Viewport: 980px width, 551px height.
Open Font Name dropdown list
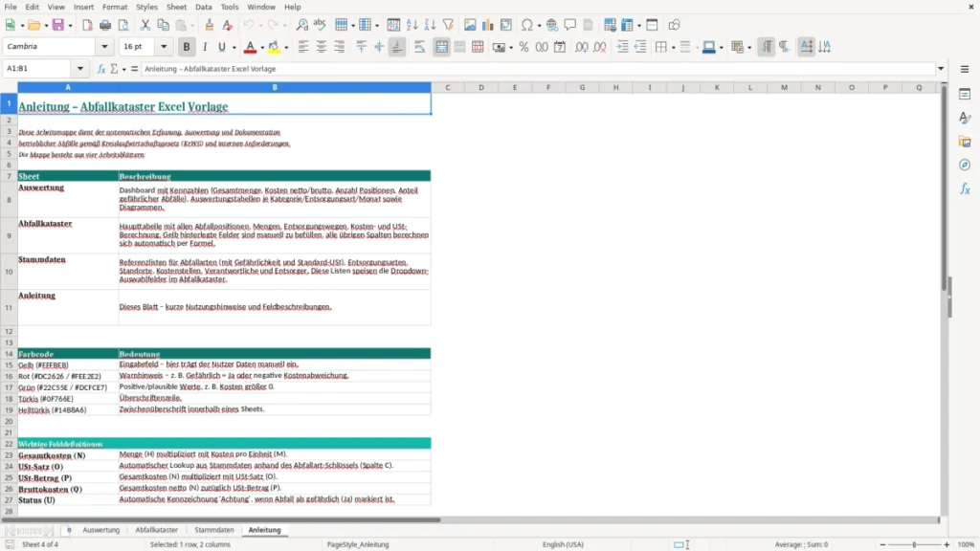[104, 47]
